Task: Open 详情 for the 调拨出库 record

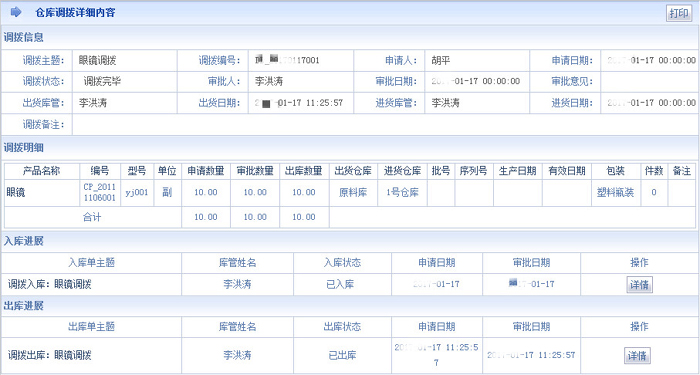Action: pos(637,356)
